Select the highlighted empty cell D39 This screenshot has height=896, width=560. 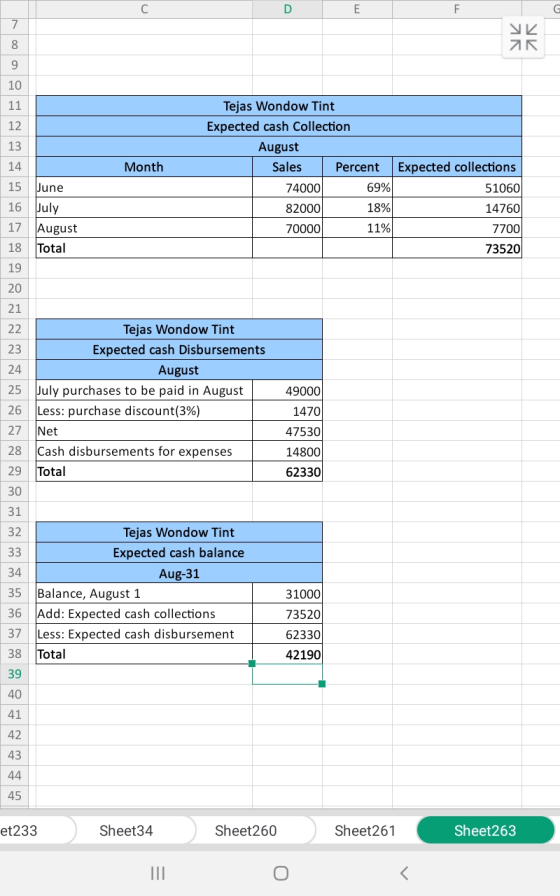pyautogui.click(x=287, y=674)
